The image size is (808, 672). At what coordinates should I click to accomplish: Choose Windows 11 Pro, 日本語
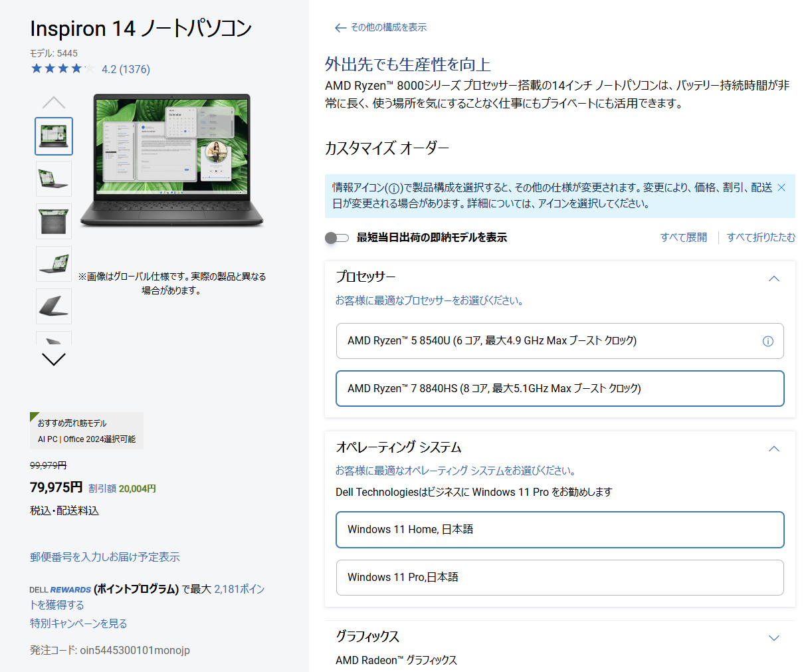[560, 578]
